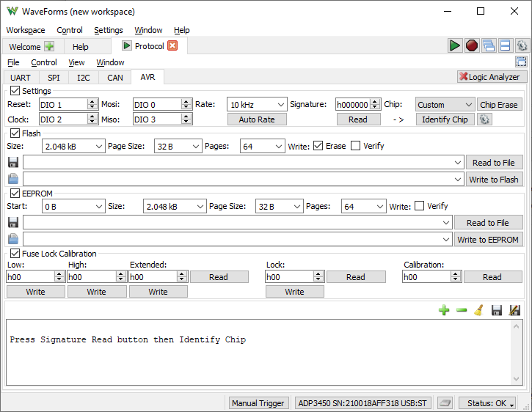Clear the log with broom icon
The width and height of the screenshot is (532, 412).
tap(478, 310)
